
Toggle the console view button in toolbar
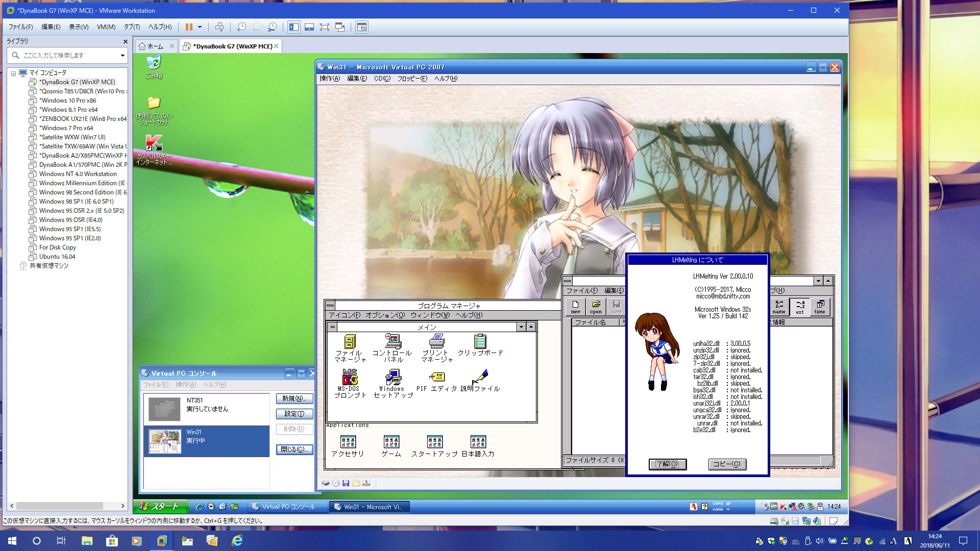point(362,27)
